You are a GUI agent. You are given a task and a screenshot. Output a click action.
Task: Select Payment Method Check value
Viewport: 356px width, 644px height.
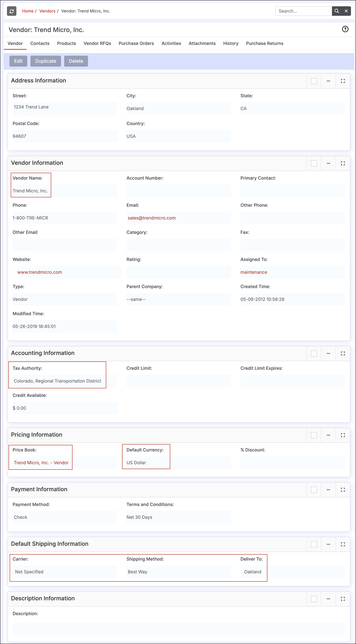[20, 517]
